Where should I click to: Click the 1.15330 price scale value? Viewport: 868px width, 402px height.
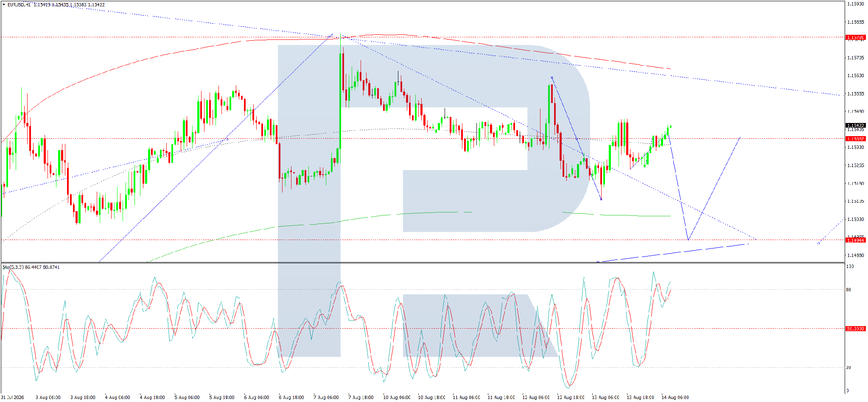855,147
